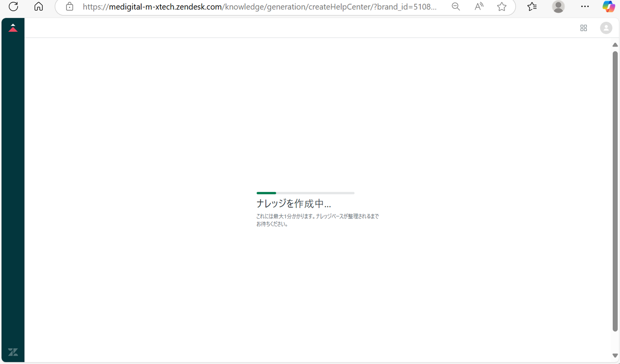View site info via the lock icon

coord(69,7)
